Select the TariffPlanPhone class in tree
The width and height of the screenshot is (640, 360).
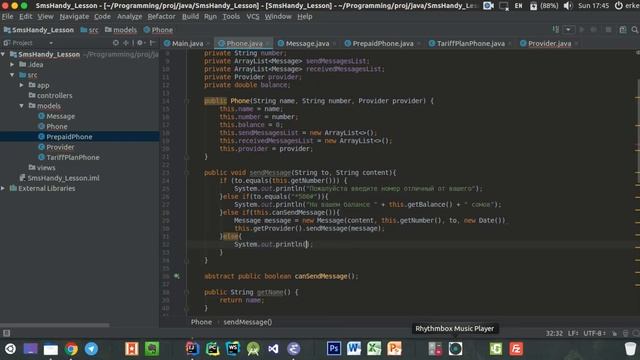pyautogui.click(x=72, y=157)
